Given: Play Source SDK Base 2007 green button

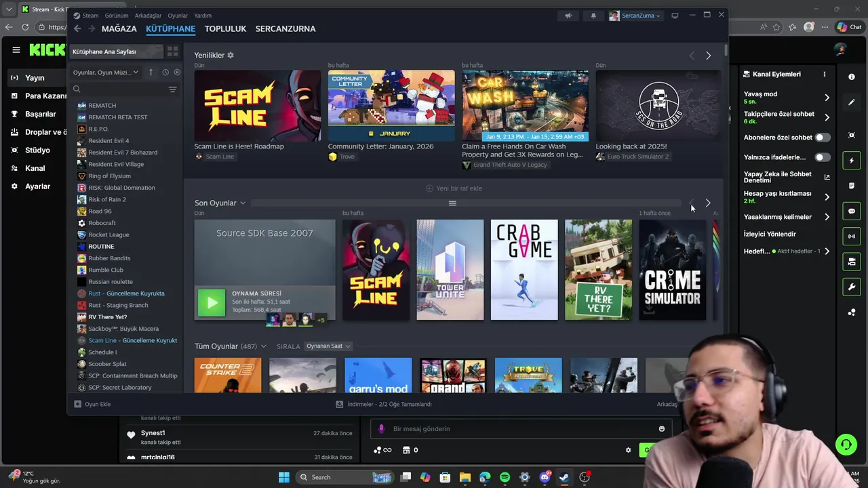Looking at the screenshot, I should pyautogui.click(x=212, y=303).
